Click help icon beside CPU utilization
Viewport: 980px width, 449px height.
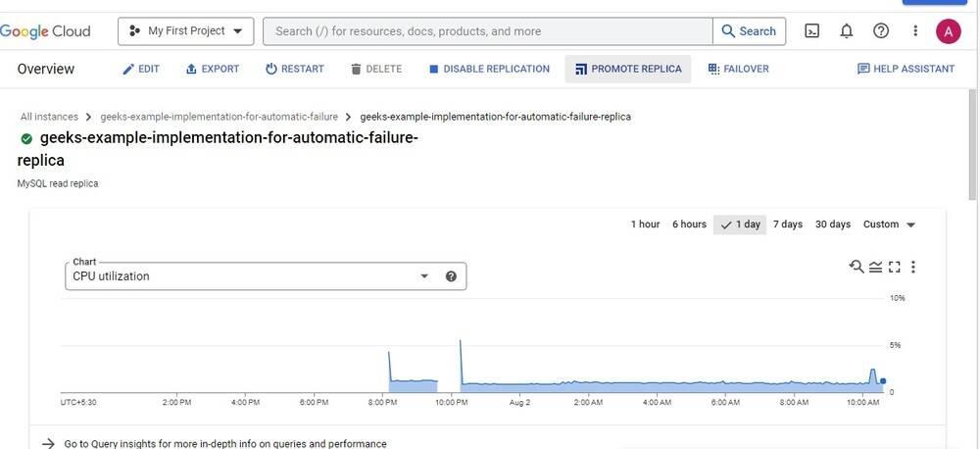coord(451,276)
